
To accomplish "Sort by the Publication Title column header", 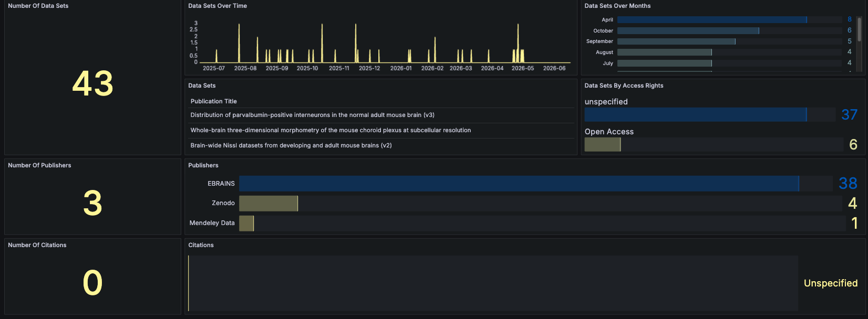I will [214, 101].
